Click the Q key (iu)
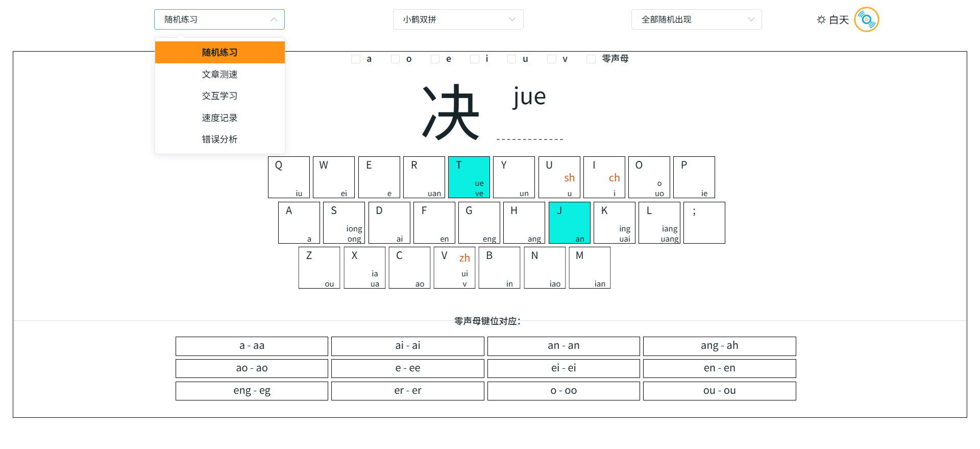 click(x=289, y=177)
